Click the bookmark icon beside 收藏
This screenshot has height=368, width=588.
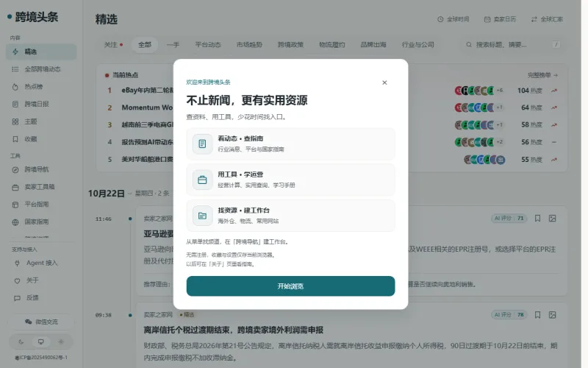point(15,139)
